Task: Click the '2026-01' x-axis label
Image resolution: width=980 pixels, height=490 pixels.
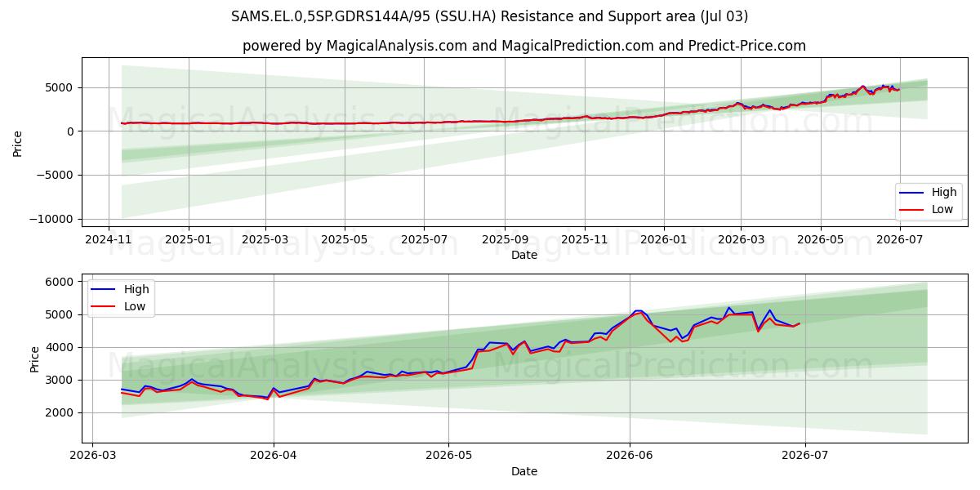Action: pyautogui.click(x=664, y=238)
